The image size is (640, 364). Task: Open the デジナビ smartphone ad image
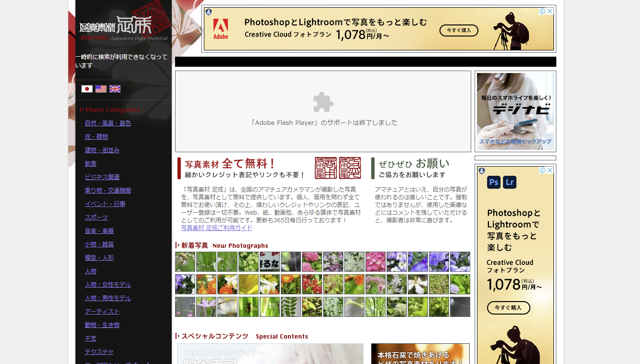[515, 111]
